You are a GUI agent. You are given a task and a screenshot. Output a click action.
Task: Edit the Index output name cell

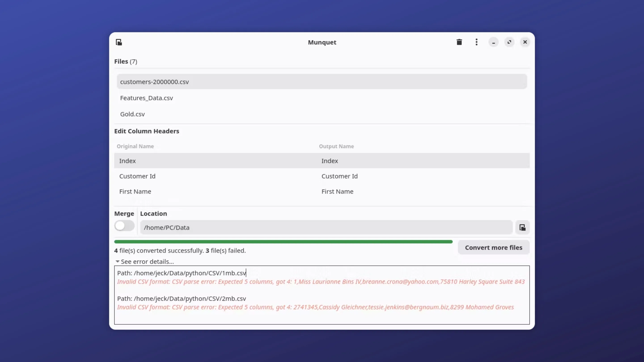point(330,161)
